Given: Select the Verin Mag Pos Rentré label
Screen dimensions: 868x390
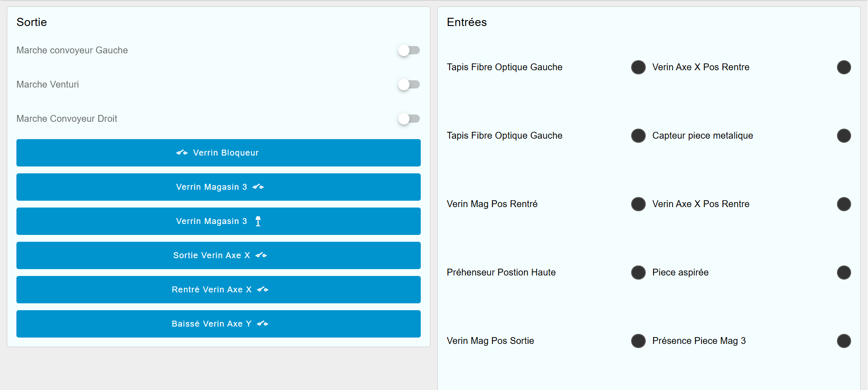Looking at the screenshot, I should 492,204.
